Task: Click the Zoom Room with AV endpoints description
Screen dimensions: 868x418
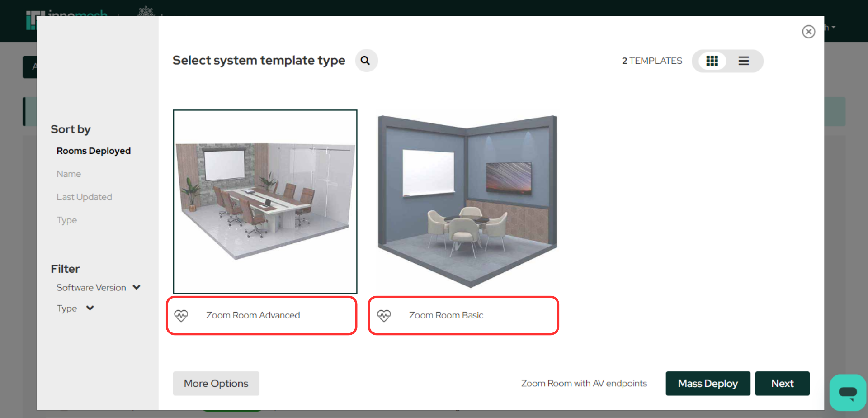Action: coord(584,384)
